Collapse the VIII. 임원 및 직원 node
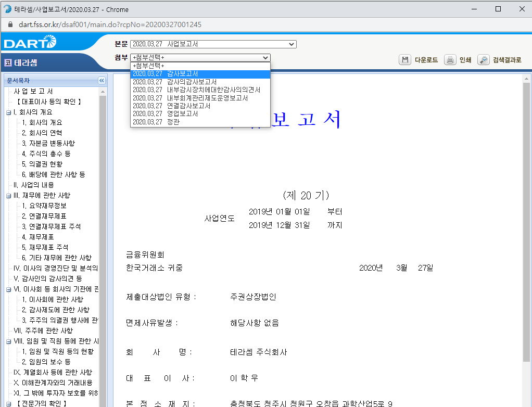The image size is (532, 407). point(9,341)
